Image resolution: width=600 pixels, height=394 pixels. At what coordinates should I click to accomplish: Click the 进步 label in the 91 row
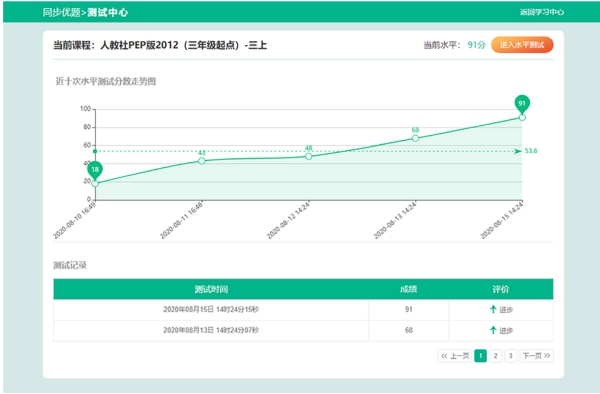(x=506, y=310)
